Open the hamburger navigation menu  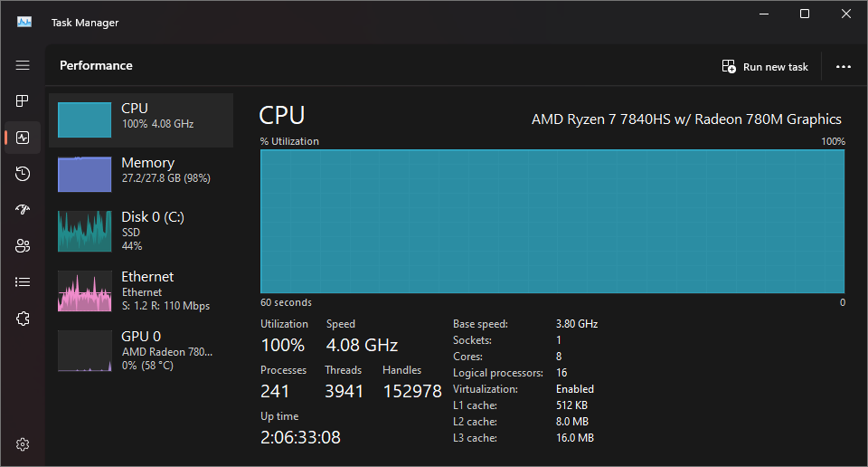pos(23,65)
